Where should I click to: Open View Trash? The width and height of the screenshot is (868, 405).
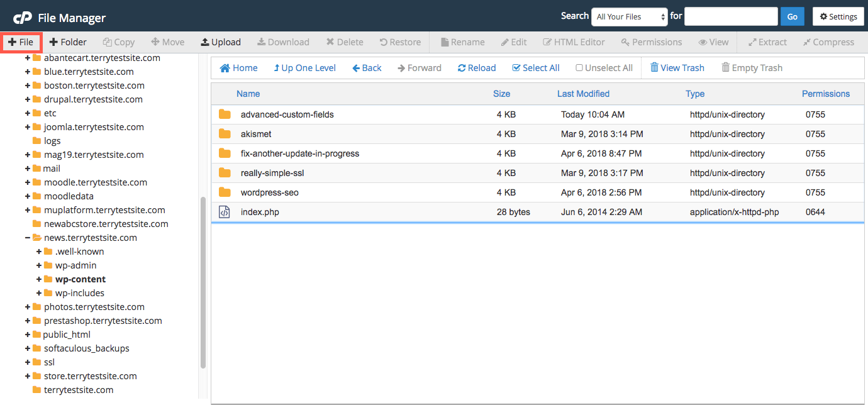click(x=677, y=68)
